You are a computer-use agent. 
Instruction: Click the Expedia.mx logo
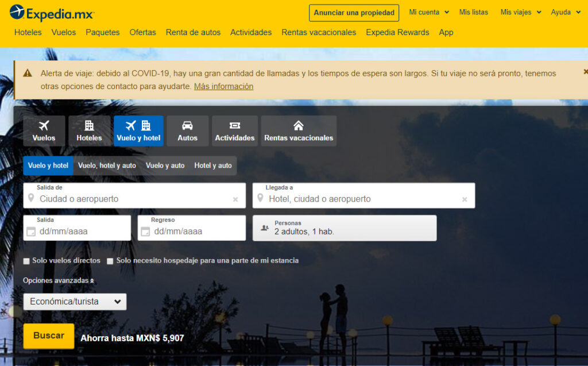click(x=52, y=13)
